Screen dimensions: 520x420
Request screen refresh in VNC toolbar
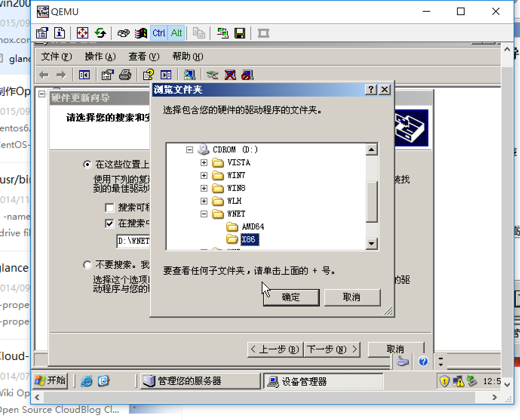[100, 33]
